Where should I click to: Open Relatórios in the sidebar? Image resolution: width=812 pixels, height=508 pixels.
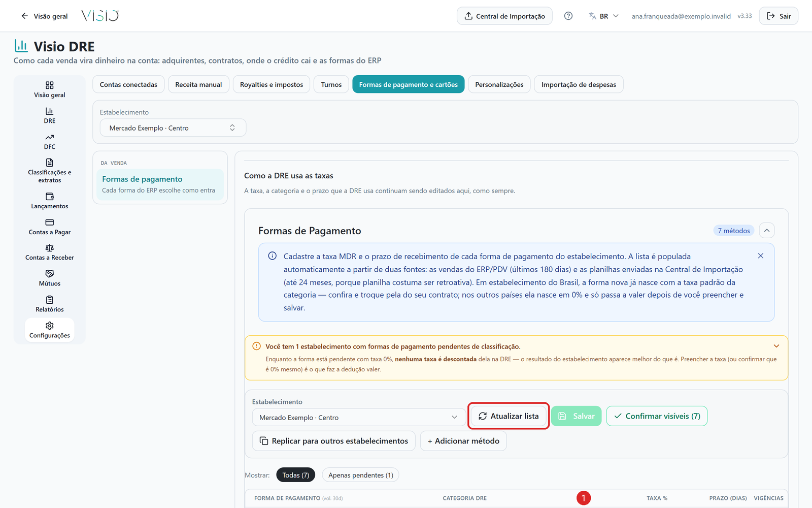[50, 304]
